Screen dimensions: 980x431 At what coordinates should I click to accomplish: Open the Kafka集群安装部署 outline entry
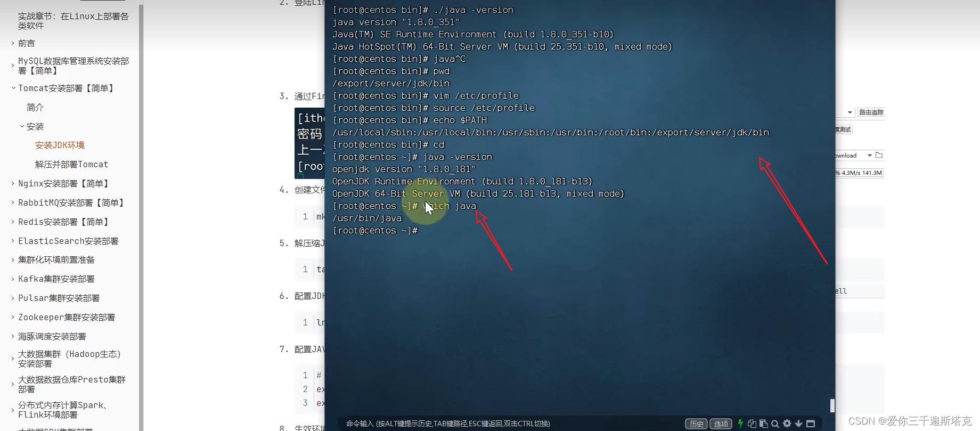point(56,279)
